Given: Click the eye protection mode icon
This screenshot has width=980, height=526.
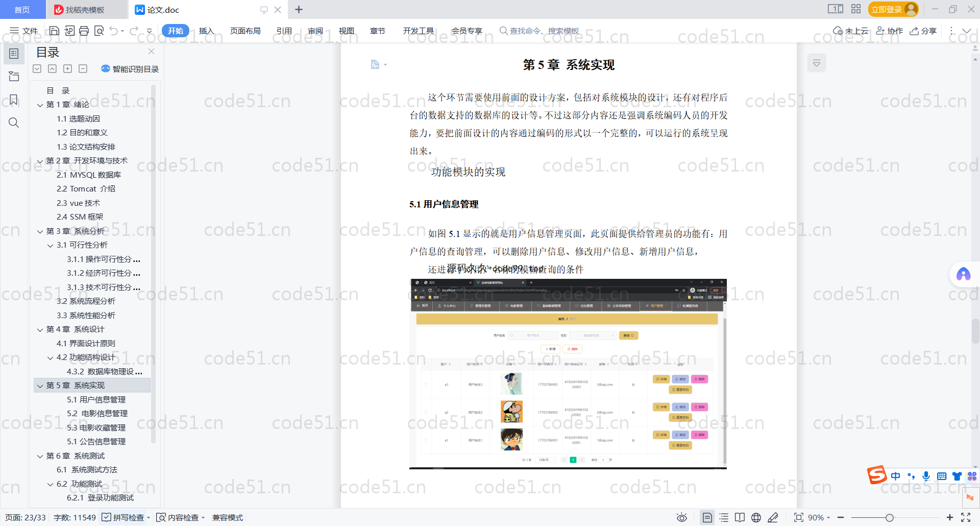Looking at the screenshot, I should [x=681, y=517].
